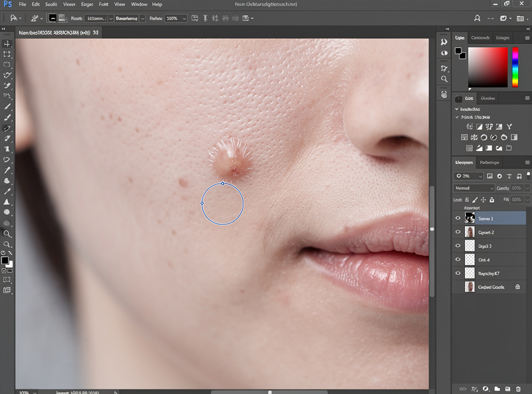This screenshot has height=394, width=532.
Task: Click inside the red color picker field
Action: pos(487,67)
